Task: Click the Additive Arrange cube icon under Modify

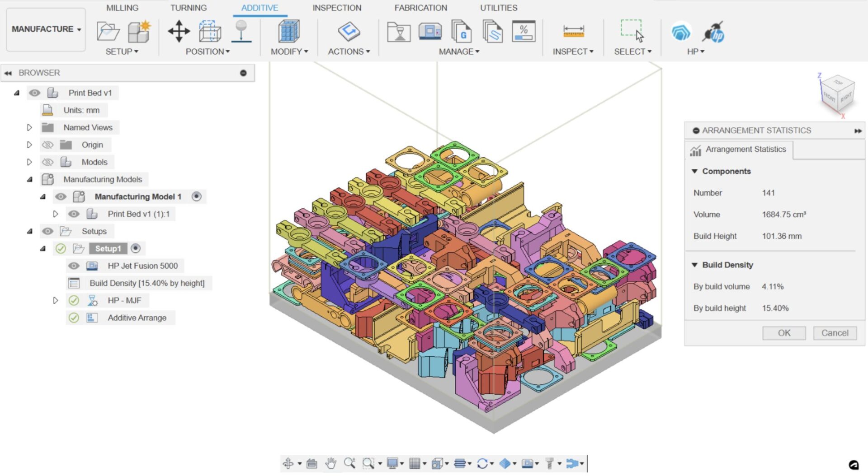Action: [288, 31]
